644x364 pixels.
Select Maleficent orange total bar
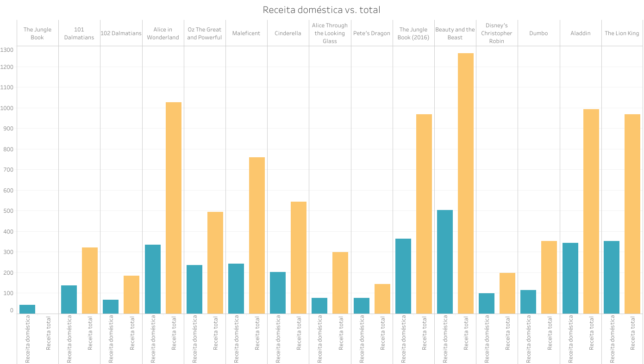(257, 235)
